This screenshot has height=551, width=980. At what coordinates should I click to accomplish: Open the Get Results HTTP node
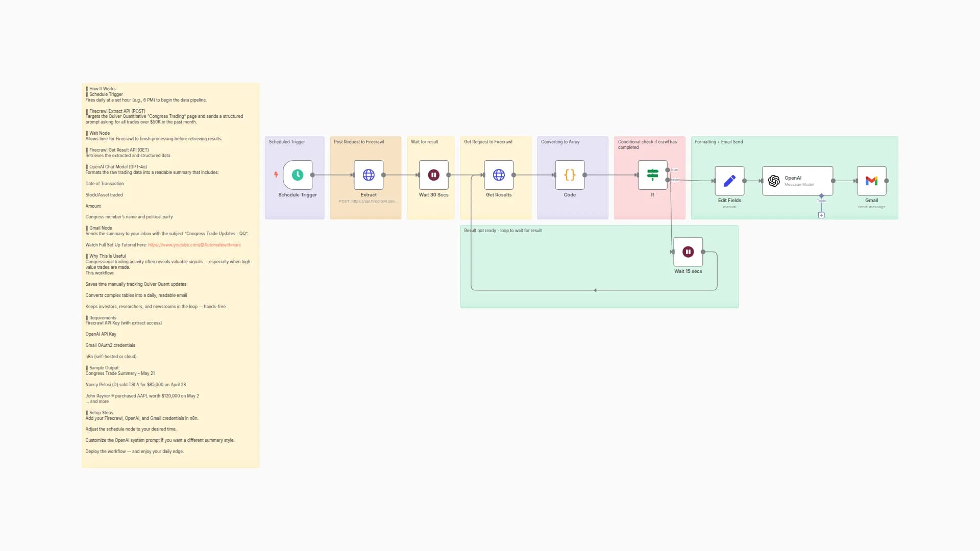(x=499, y=175)
